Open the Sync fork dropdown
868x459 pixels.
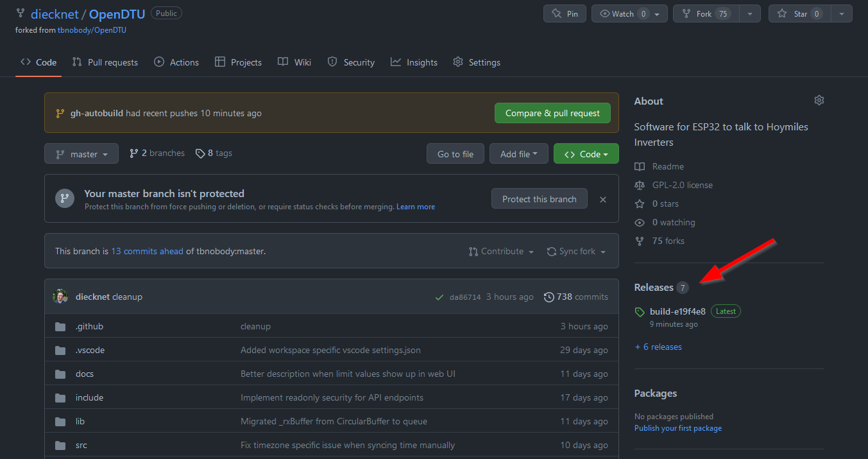(x=576, y=251)
